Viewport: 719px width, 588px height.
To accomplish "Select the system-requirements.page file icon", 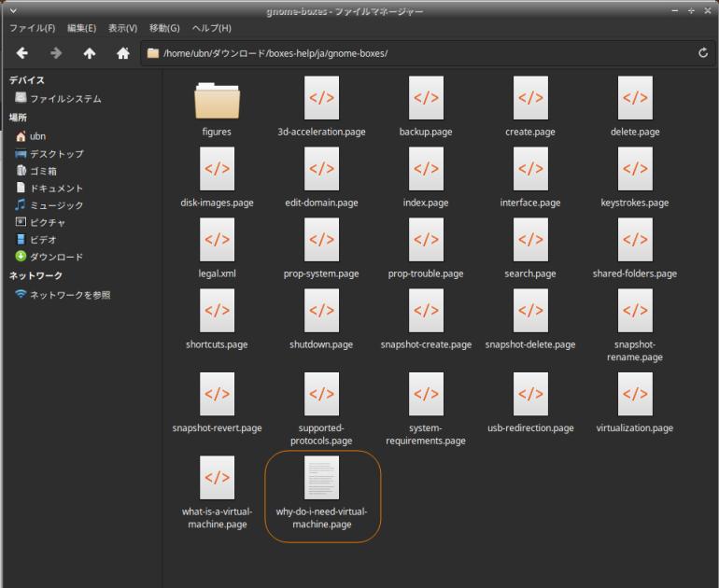I will tap(426, 394).
